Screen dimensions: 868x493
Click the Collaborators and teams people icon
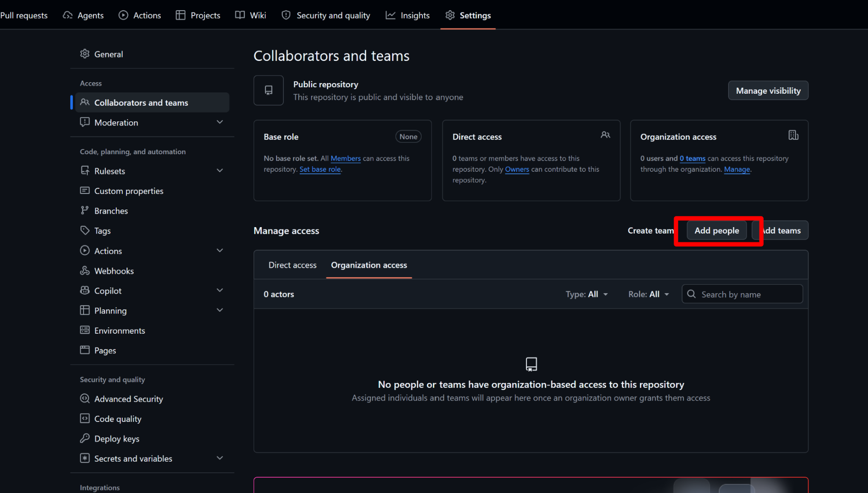point(84,102)
